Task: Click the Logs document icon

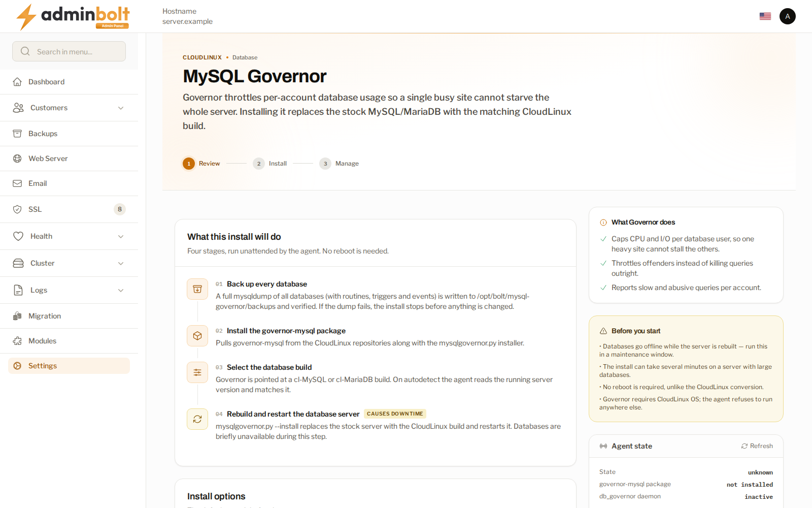Action: tap(18, 290)
